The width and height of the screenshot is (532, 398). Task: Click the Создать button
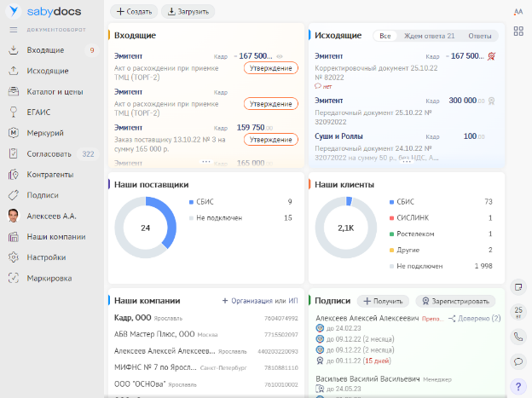[x=134, y=12]
